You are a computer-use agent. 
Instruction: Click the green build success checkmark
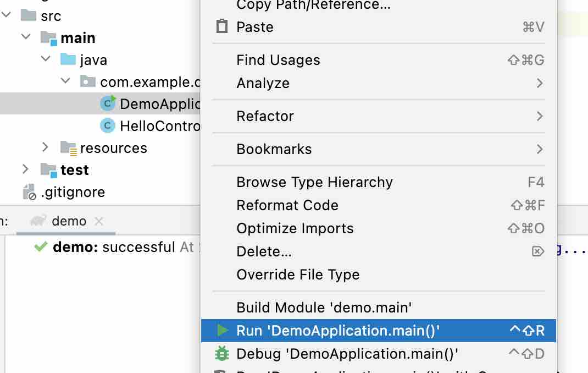(41, 246)
